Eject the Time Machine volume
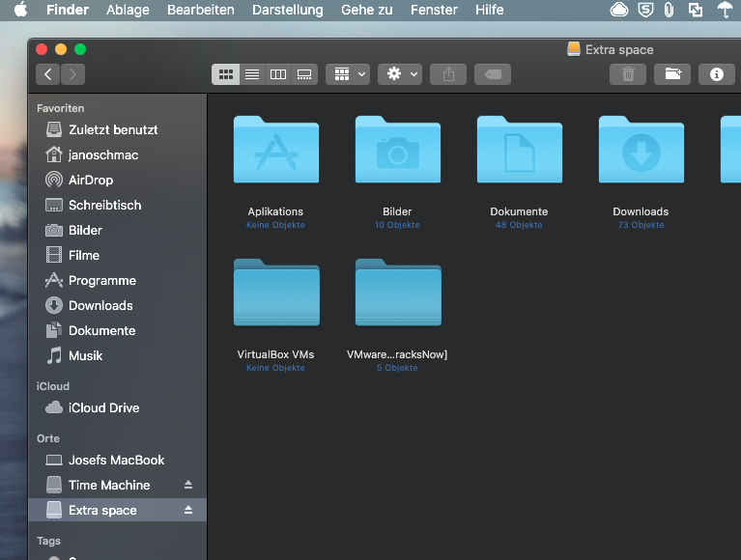 pos(188,485)
